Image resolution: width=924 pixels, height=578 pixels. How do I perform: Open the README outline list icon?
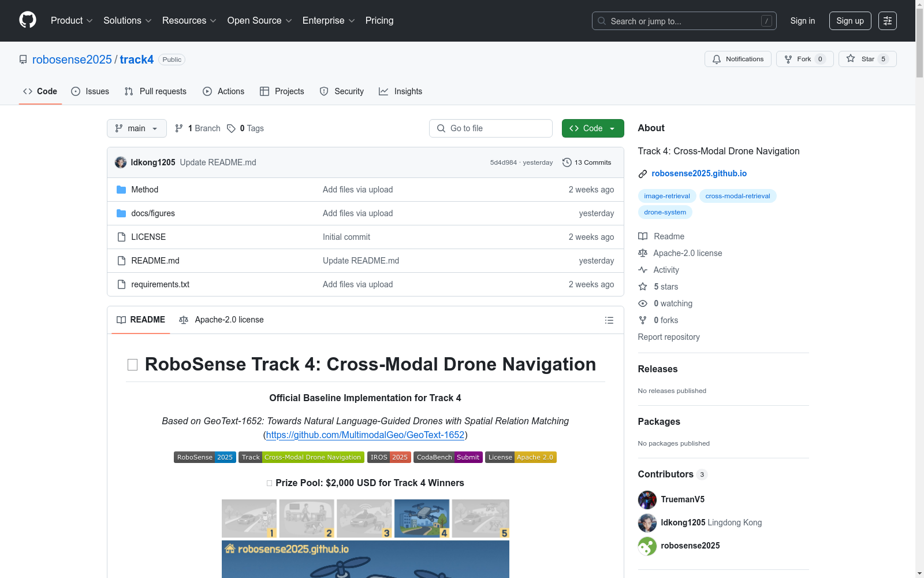point(609,320)
